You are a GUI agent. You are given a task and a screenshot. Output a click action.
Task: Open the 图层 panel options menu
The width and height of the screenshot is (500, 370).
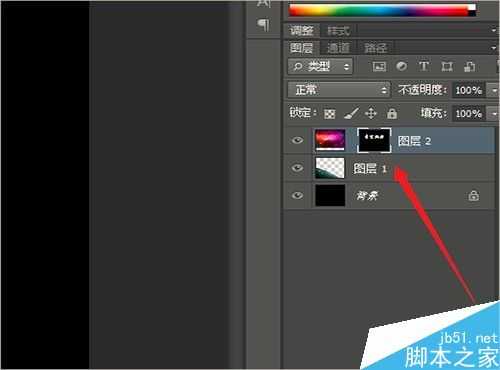[x=494, y=48]
